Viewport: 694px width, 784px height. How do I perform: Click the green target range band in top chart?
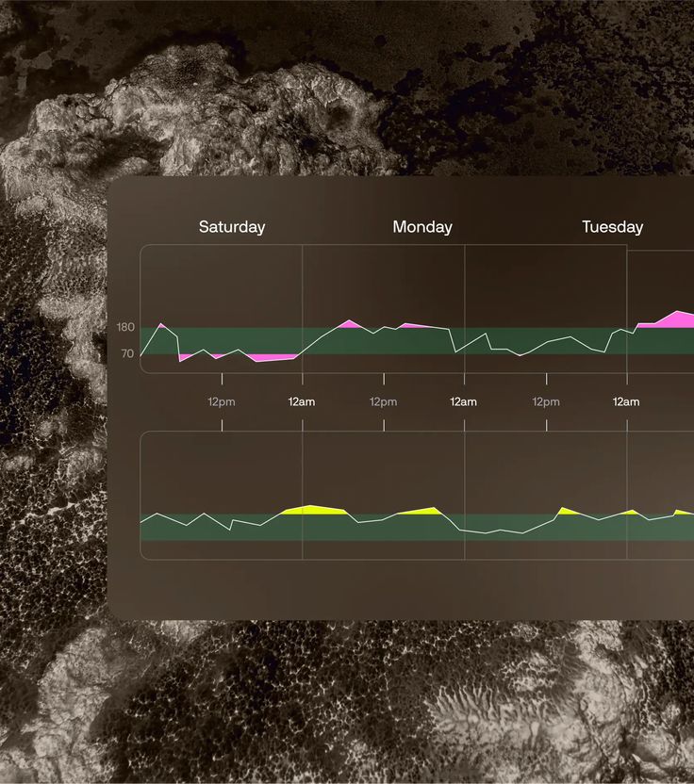coord(417,341)
